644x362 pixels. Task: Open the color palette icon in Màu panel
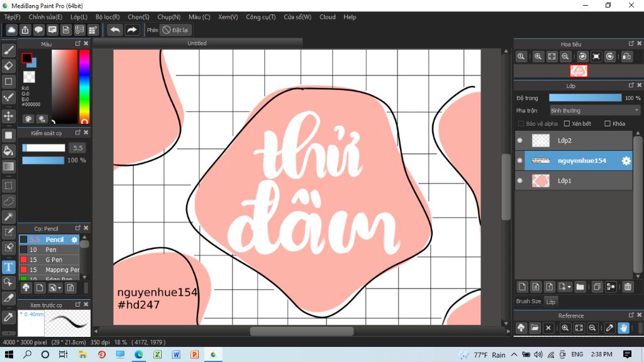point(28,119)
